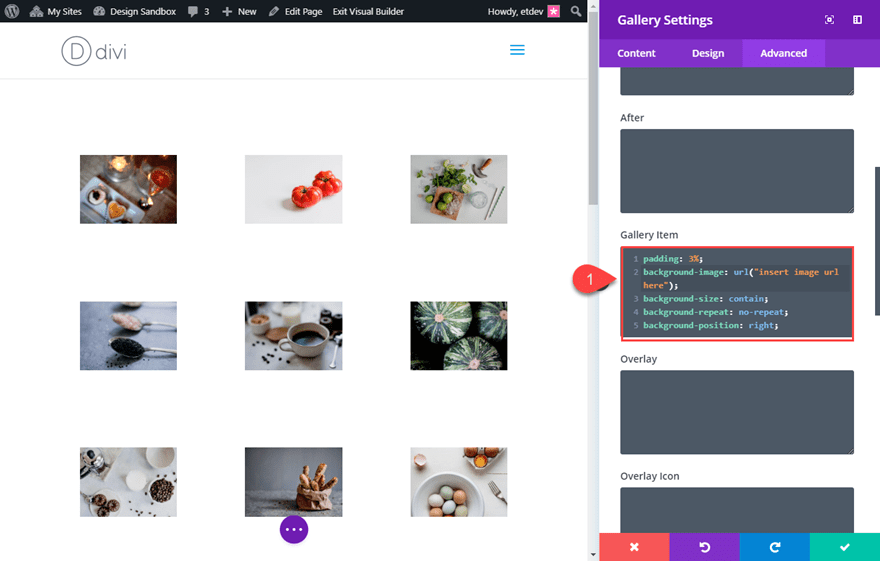Switch to the Content tab

click(x=636, y=53)
